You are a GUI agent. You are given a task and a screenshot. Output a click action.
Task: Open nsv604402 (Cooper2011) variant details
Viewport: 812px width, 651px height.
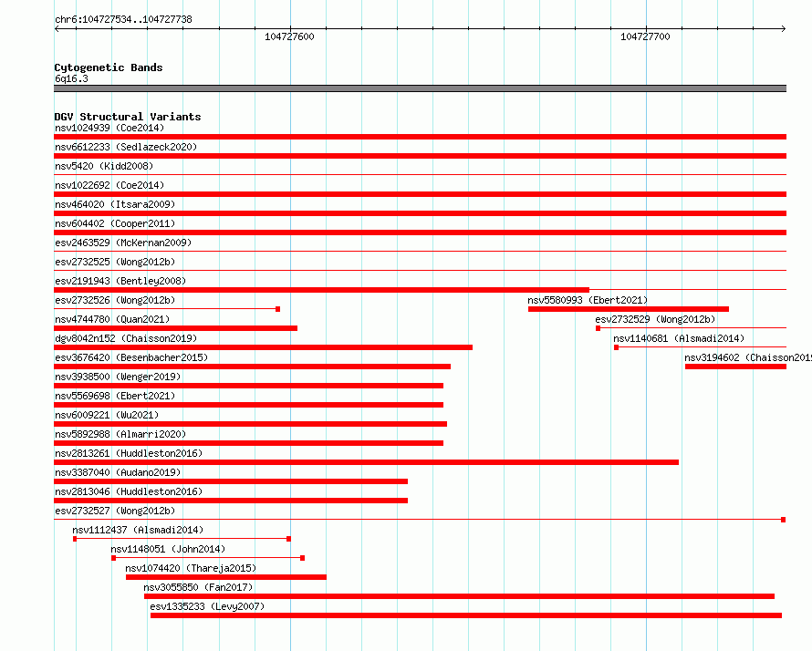point(115,223)
